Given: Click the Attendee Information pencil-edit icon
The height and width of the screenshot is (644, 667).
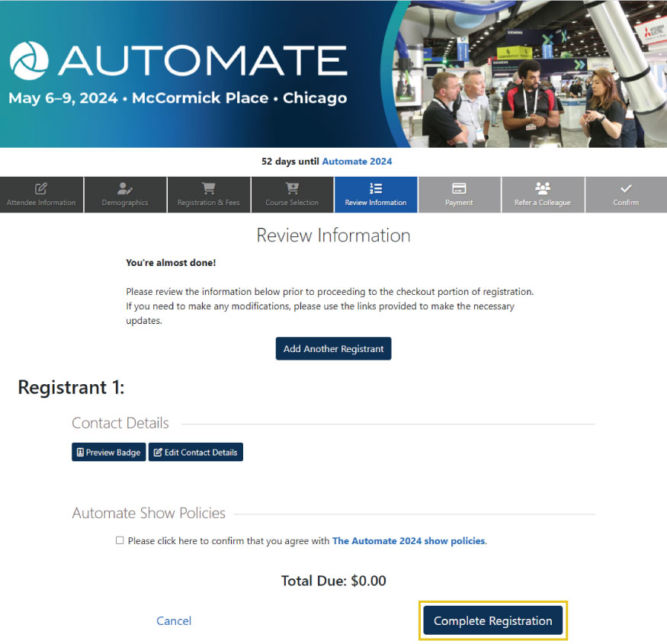Looking at the screenshot, I should point(41,188).
